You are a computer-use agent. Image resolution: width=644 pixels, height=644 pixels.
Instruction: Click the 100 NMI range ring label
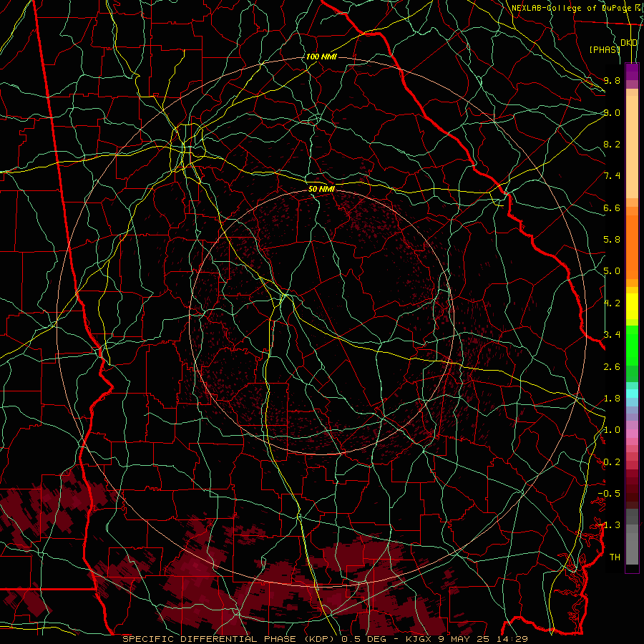pos(321,57)
